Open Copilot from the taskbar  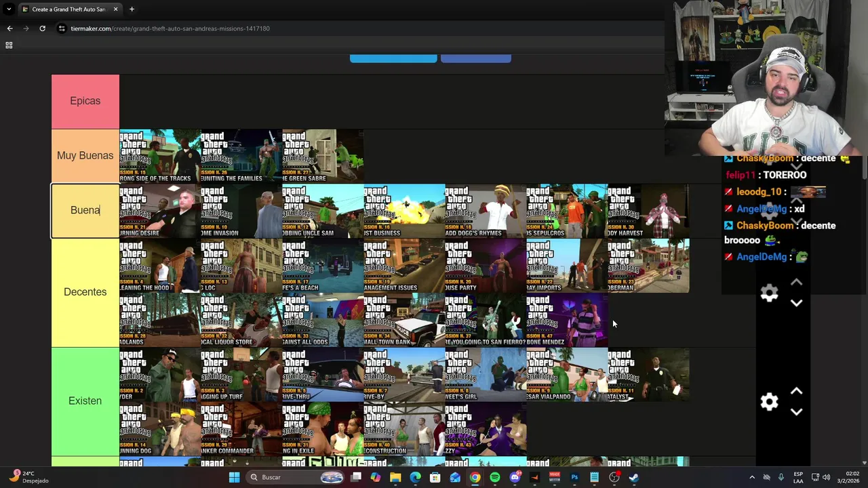tap(376, 477)
